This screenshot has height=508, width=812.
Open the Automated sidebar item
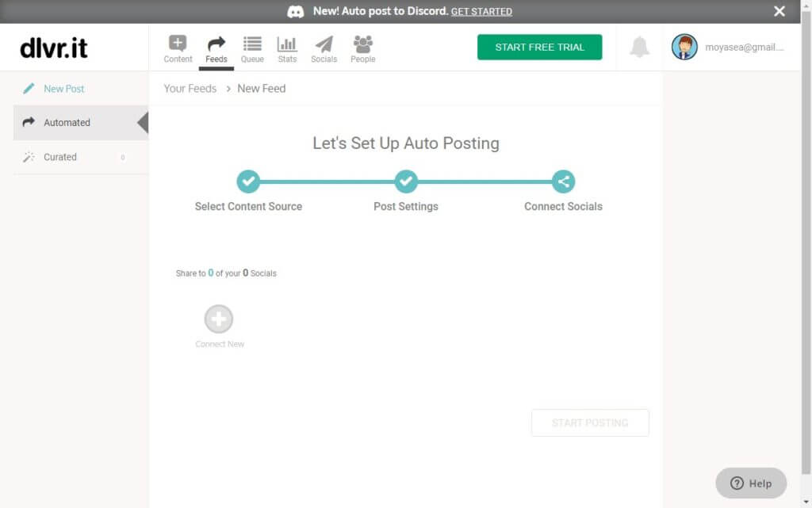pos(67,123)
